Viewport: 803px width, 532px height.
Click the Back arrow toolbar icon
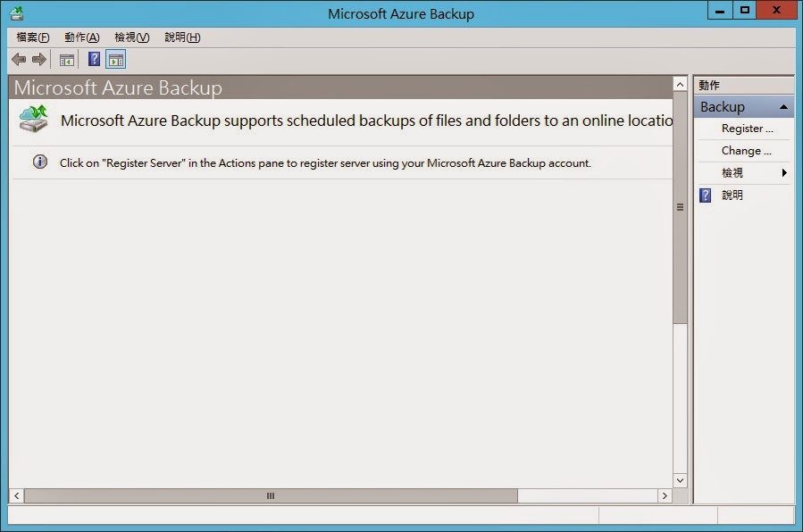click(19, 60)
